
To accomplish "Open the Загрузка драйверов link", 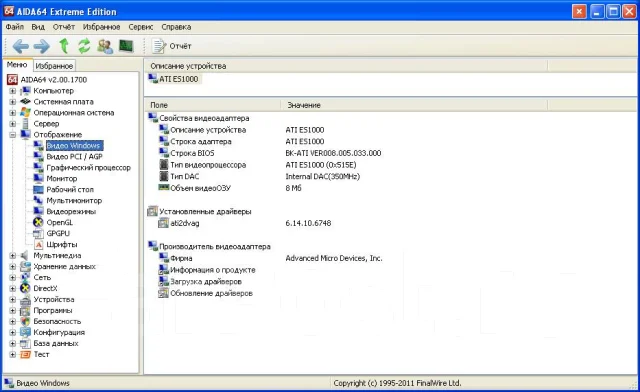I will 206,282.
